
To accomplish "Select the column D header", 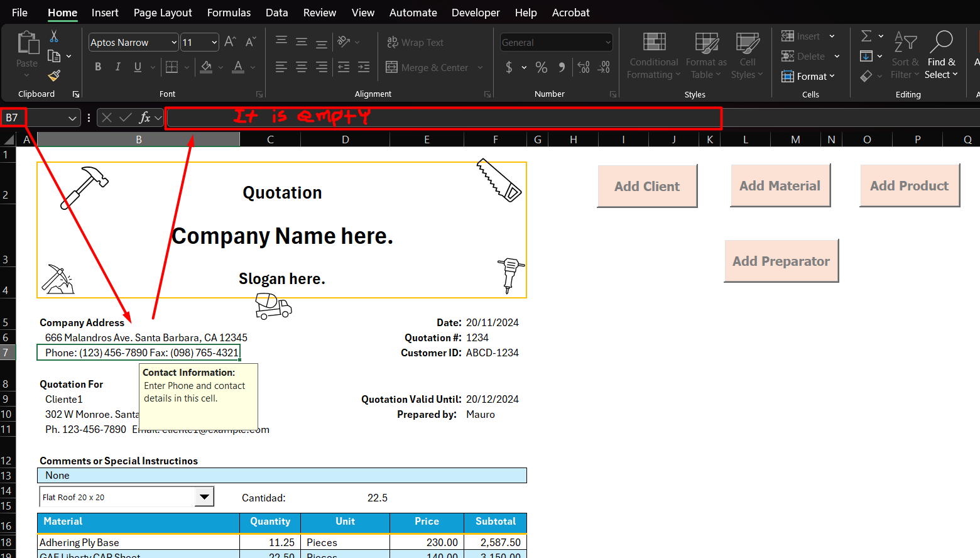I will [x=346, y=139].
